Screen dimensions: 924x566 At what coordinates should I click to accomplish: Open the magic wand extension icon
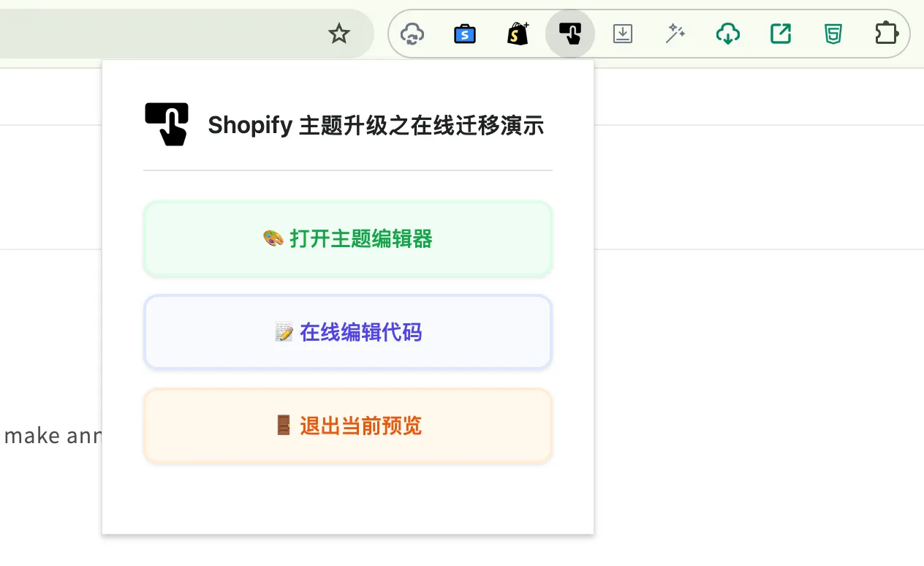[675, 34]
